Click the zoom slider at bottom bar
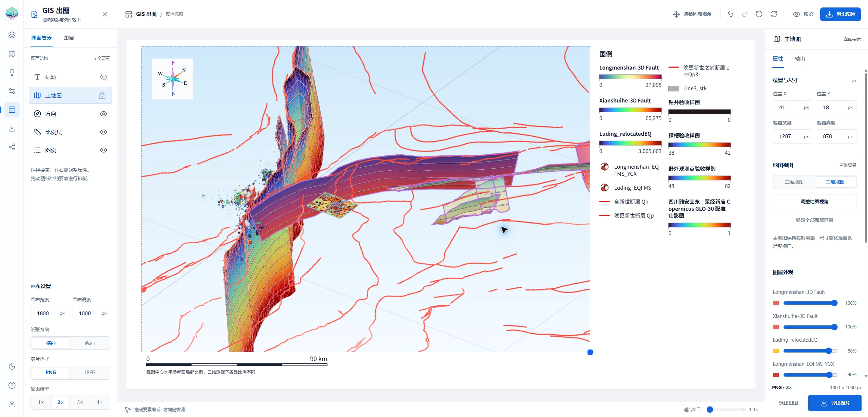Viewport: 868px width, 417px height. (x=726, y=410)
